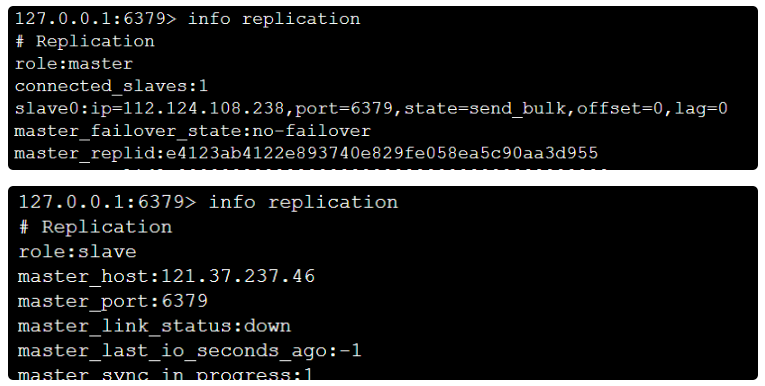The width and height of the screenshot is (765, 386).
Task: Click the 'master_failover_state:no-failover' line
Action: click(192, 131)
